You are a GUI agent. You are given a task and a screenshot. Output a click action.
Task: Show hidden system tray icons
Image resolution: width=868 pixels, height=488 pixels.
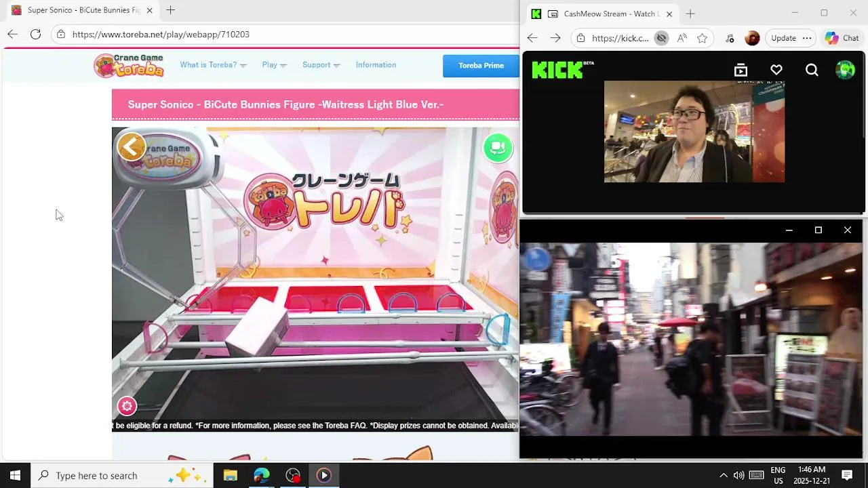tap(723, 475)
